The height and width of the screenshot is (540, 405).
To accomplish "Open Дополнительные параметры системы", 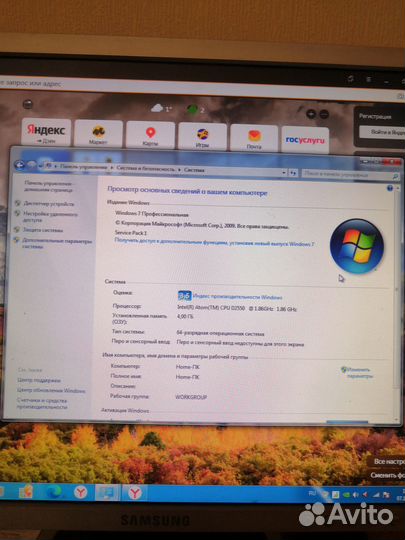I will [57, 243].
